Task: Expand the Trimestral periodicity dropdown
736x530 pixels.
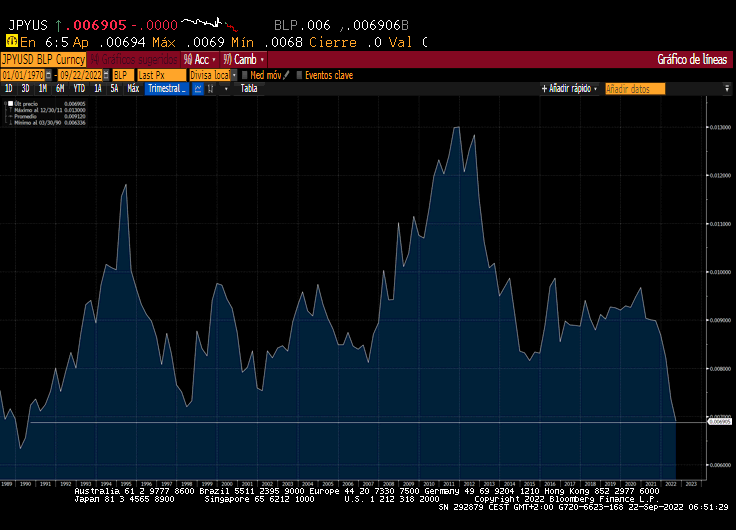Action: point(167,88)
